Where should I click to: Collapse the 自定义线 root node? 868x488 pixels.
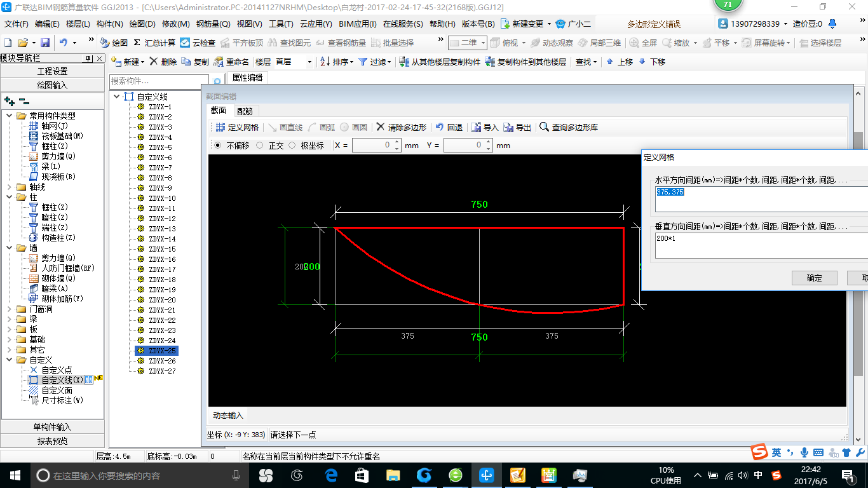[116, 97]
